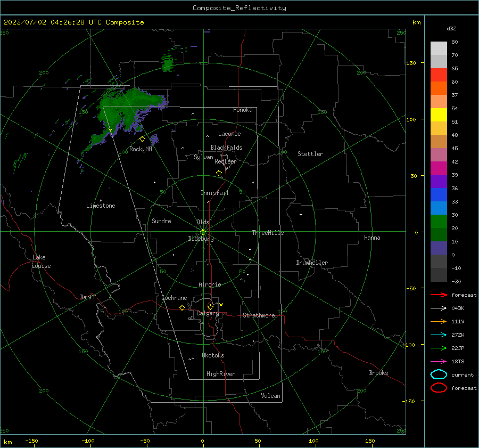Click the red forecast arrow in legend
The image size is (479, 448).
[x=439, y=295]
